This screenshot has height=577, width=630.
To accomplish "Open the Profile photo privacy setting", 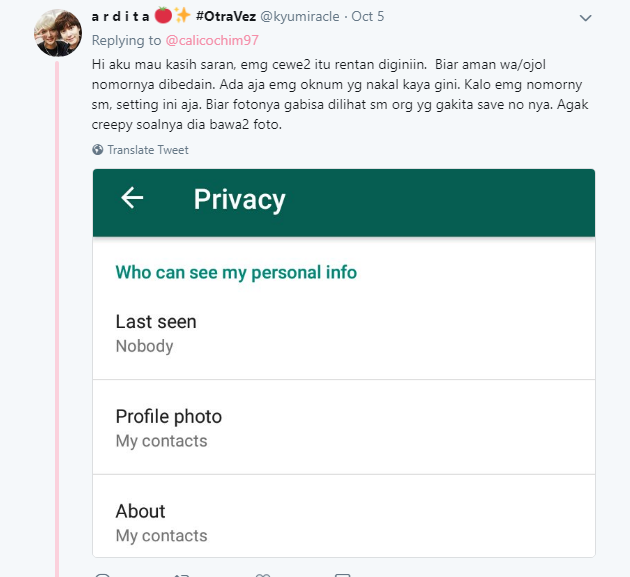I will pos(344,428).
